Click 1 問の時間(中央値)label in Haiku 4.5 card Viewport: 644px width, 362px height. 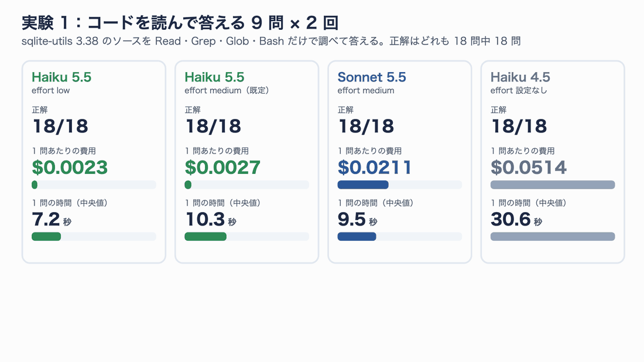coord(529,203)
